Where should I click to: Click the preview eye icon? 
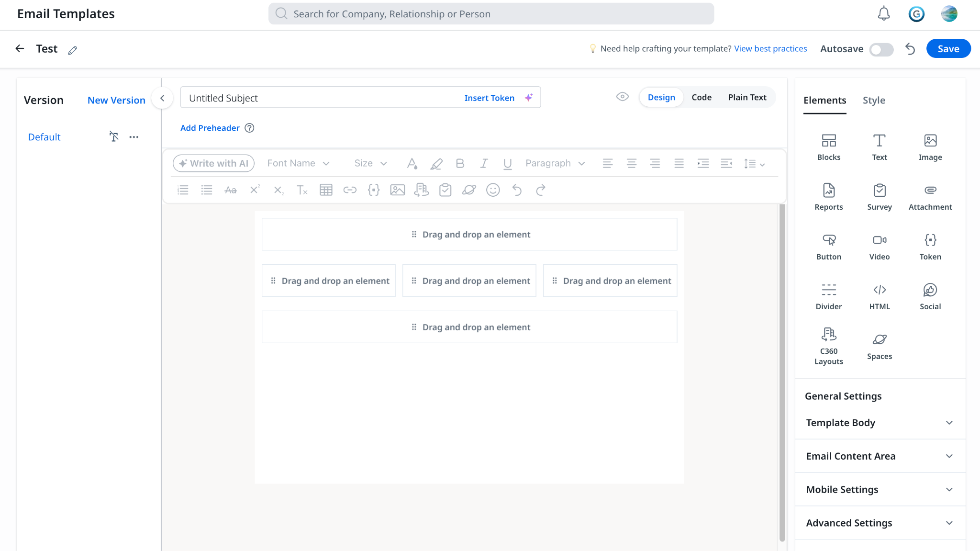tap(622, 97)
